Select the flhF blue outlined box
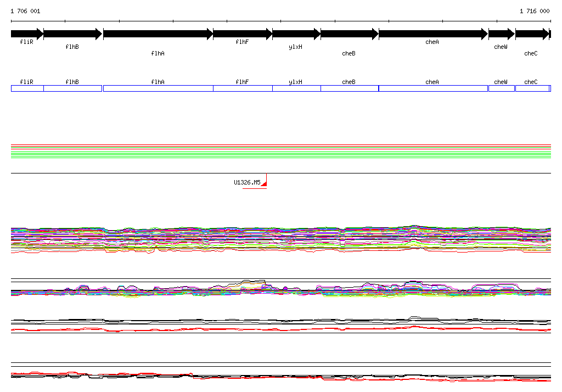Image resolution: width=562 pixels, height=392 pixels. pos(243,88)
